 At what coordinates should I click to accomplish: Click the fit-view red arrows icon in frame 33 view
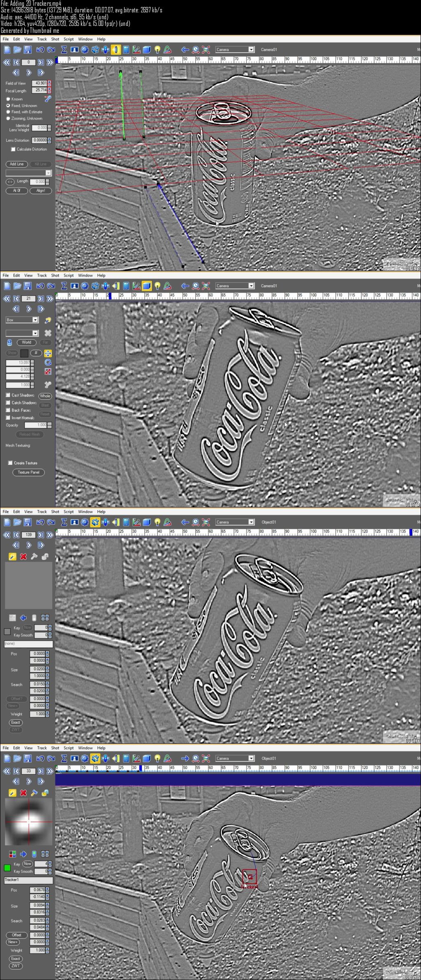pyautogui.click(x=206, y=759)
